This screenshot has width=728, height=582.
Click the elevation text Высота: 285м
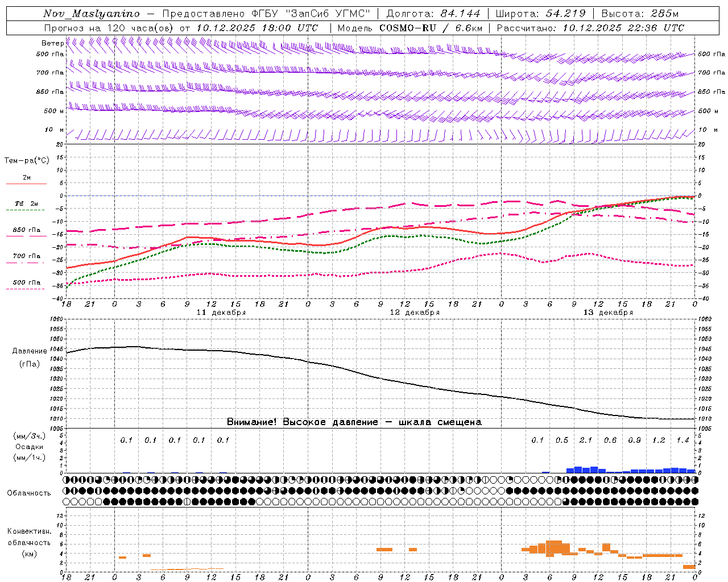click(640, 14)
